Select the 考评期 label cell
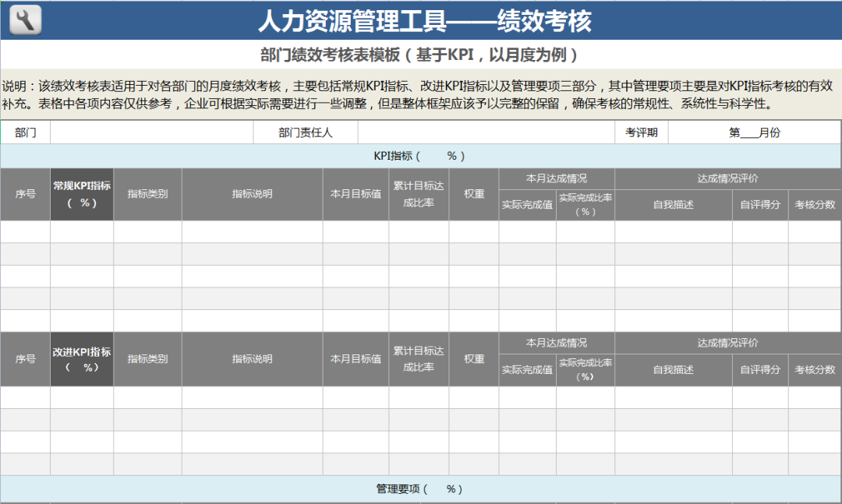 [642, 132]
